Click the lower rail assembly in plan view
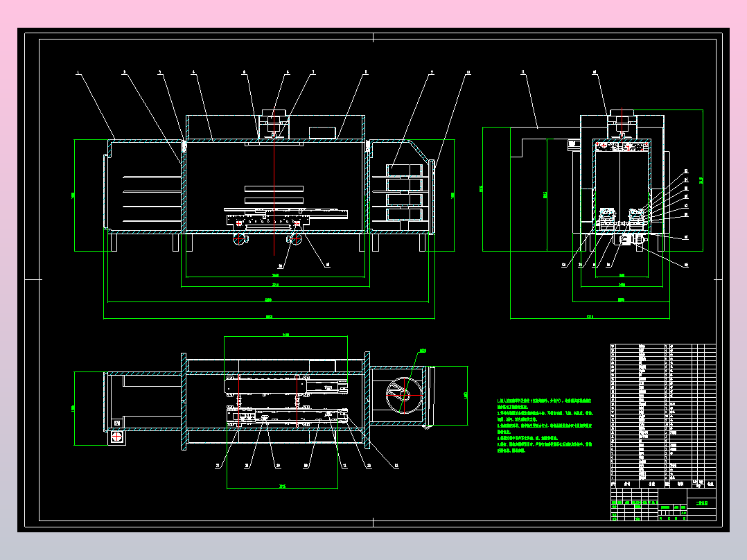This screenshot has width=747, height=560. click(287, 417)
